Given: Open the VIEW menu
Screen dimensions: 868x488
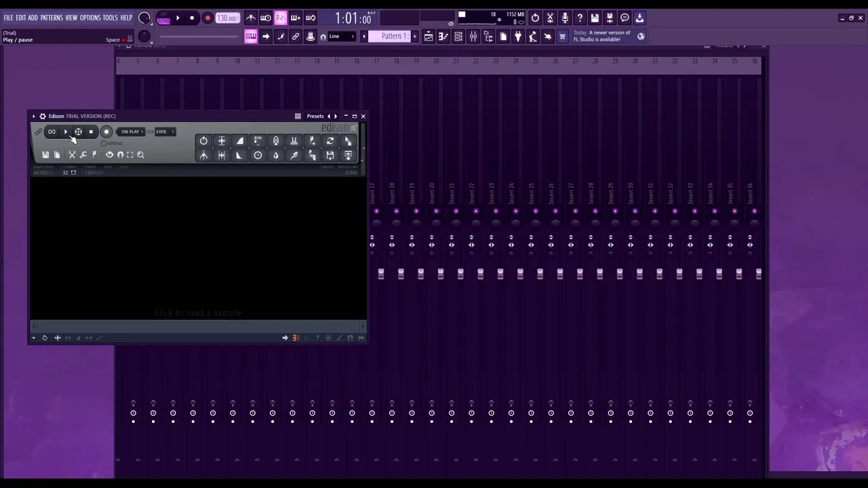Looking at the screenshot, I should click(x=71, y=18).
